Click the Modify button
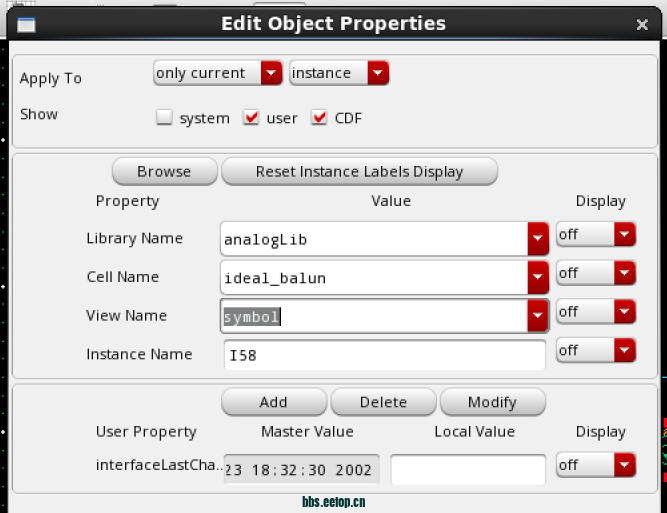The height and width of the screenshot is (513, 667). click(x=493, y=402)
